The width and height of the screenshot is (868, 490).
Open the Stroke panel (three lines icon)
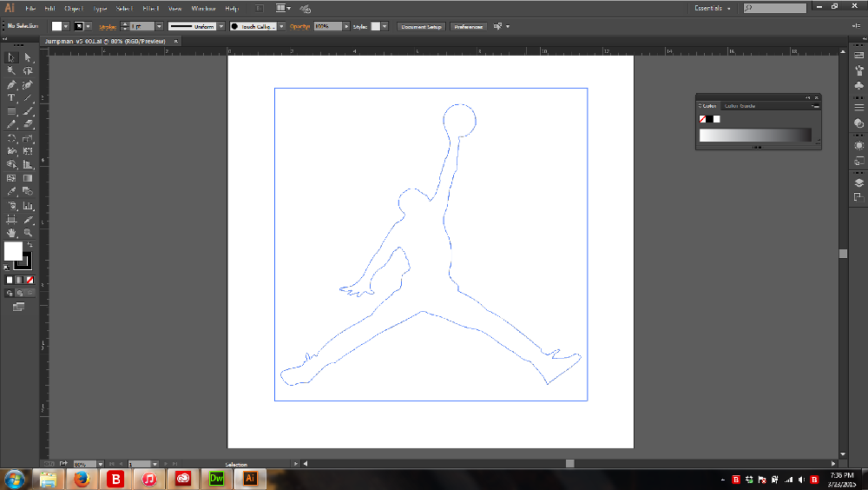858,107
